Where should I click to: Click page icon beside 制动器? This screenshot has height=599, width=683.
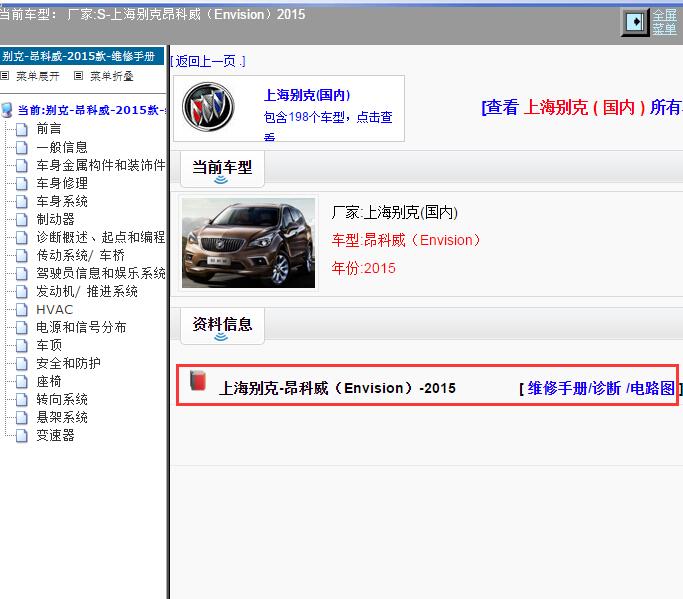tap(22, 220)
